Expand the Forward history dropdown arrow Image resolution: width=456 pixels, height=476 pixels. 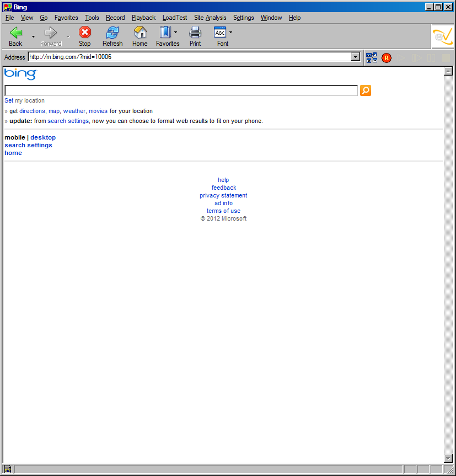click(x=68, y=37)
